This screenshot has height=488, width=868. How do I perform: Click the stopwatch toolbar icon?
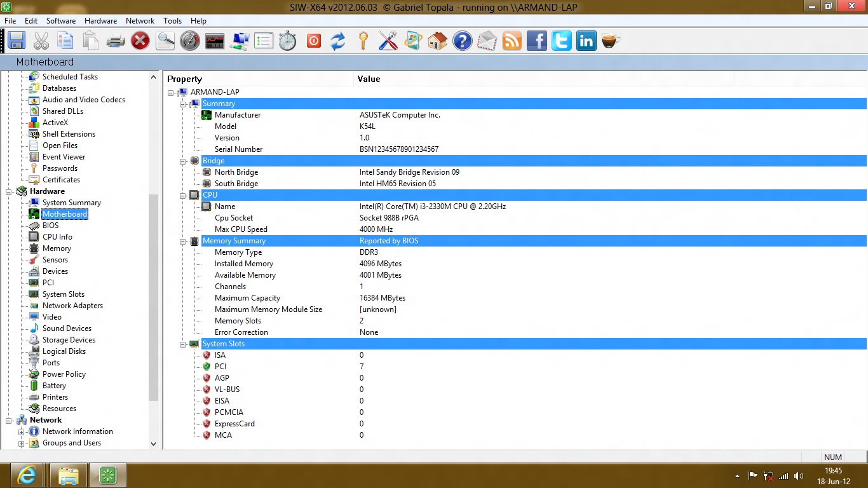tap(288, 41)
